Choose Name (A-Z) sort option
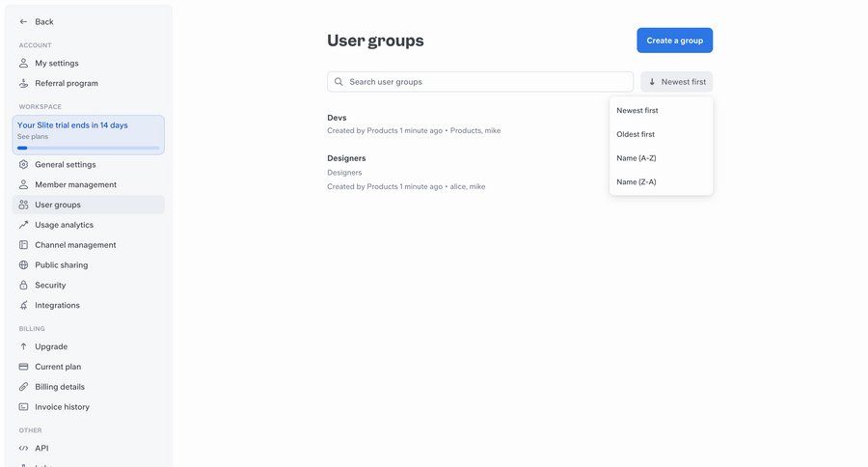The height and width of the screenshot is (467, 868). tap(637, 158)
